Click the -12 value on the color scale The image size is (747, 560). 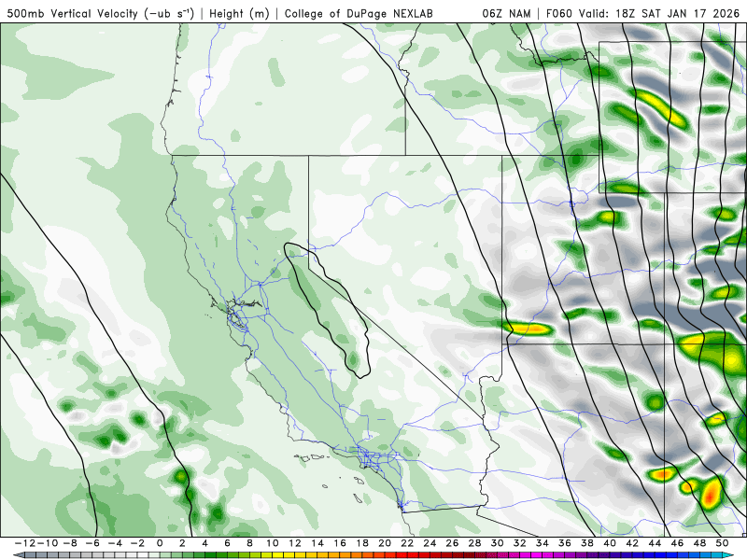pyautogui.click(x=25, y=543)
